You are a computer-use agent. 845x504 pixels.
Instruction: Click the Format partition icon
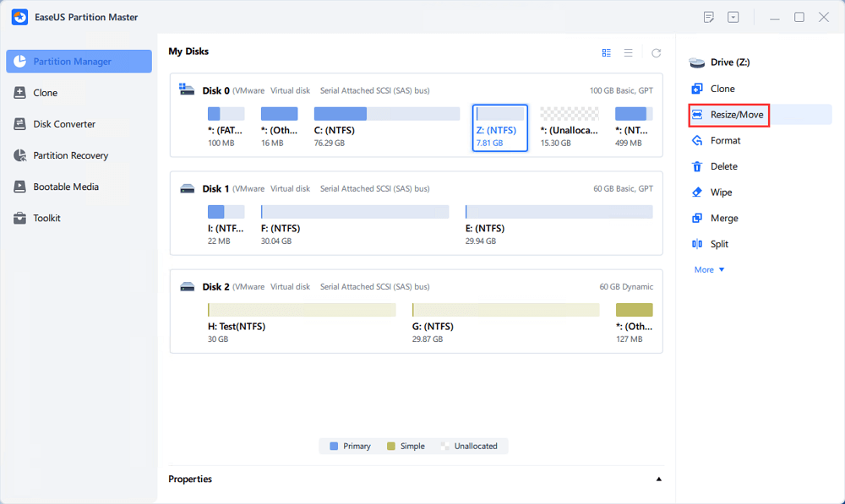pos(697,140)
